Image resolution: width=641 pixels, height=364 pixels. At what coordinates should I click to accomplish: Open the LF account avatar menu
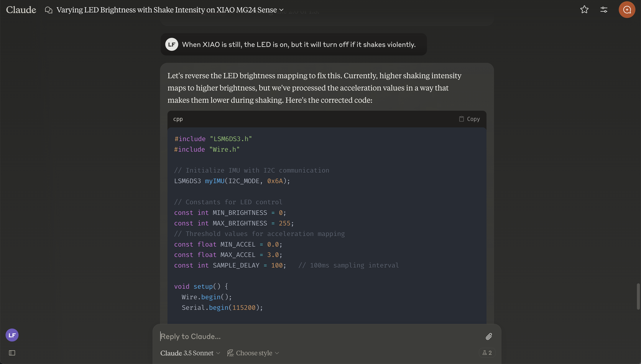click(12, 335)
